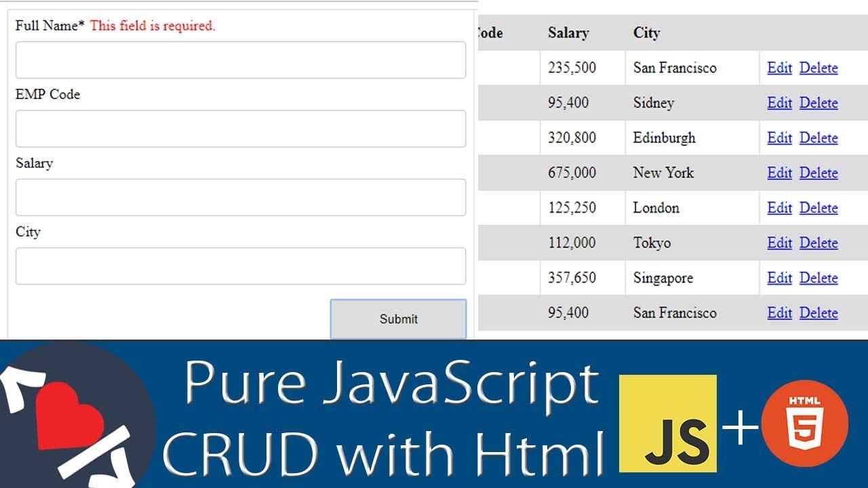Click the 'EMP Code' form label

click(47, 94)
